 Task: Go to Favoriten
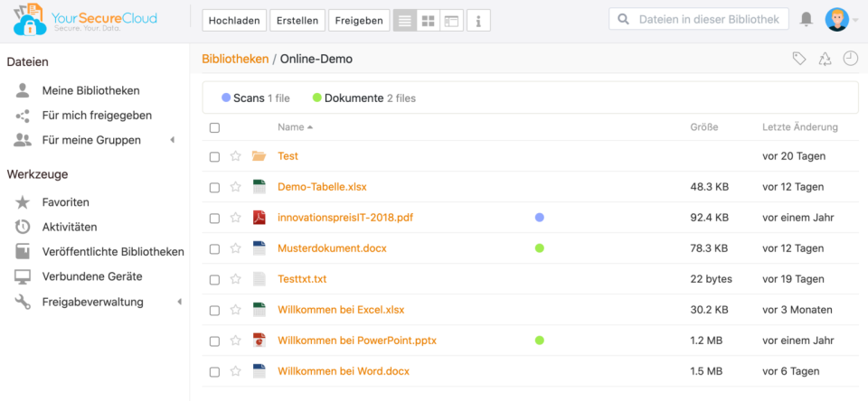tap(65, 202)
